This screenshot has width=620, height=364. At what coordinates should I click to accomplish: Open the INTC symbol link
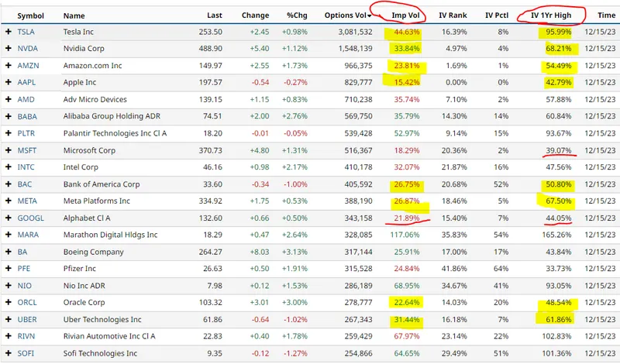pos(26,167)
